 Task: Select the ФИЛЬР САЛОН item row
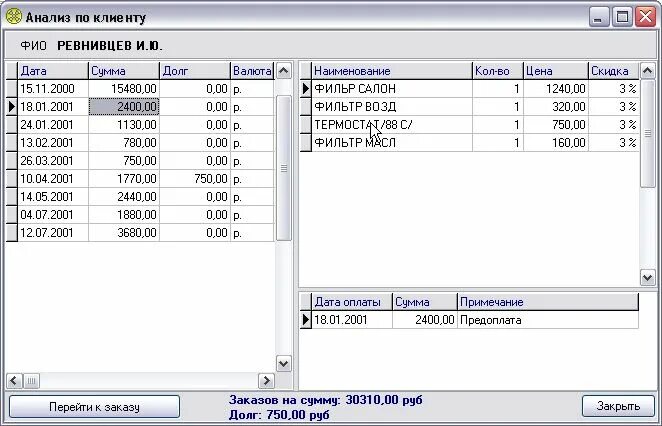[x=469, y=89]
